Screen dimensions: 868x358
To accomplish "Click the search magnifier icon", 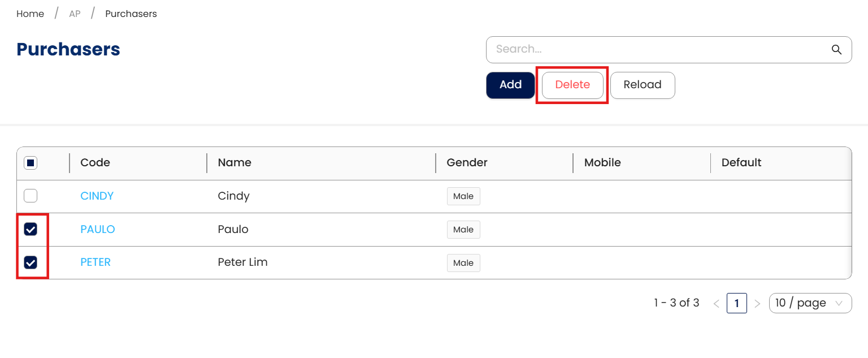I will (837, 50).
